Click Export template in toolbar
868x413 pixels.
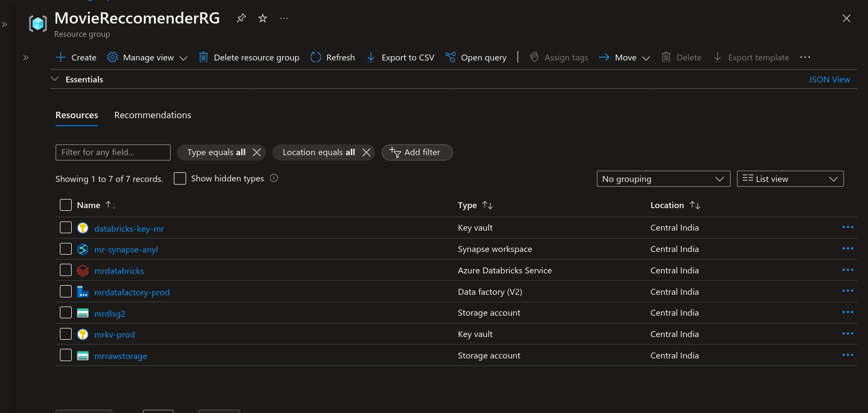click(751, 57)
